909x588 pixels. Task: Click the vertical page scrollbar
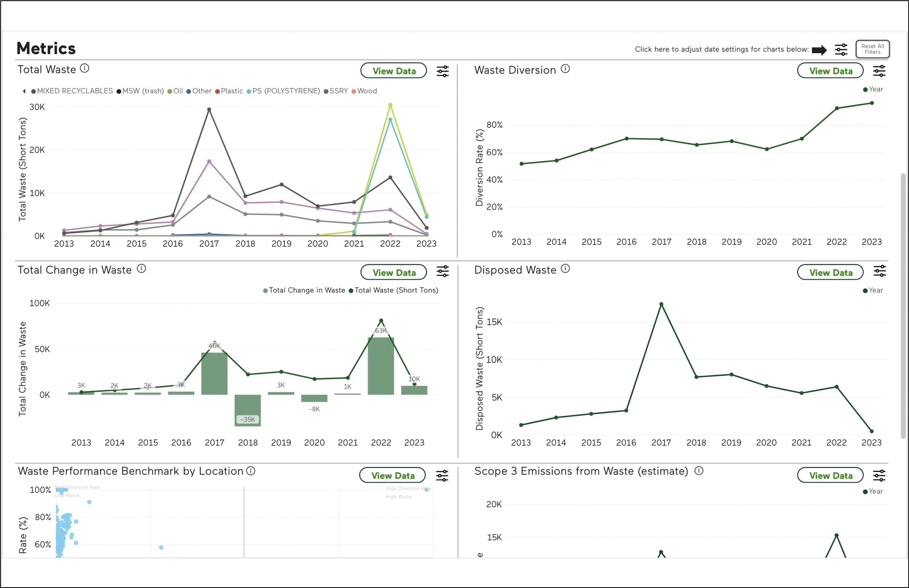tap(903, 306)
